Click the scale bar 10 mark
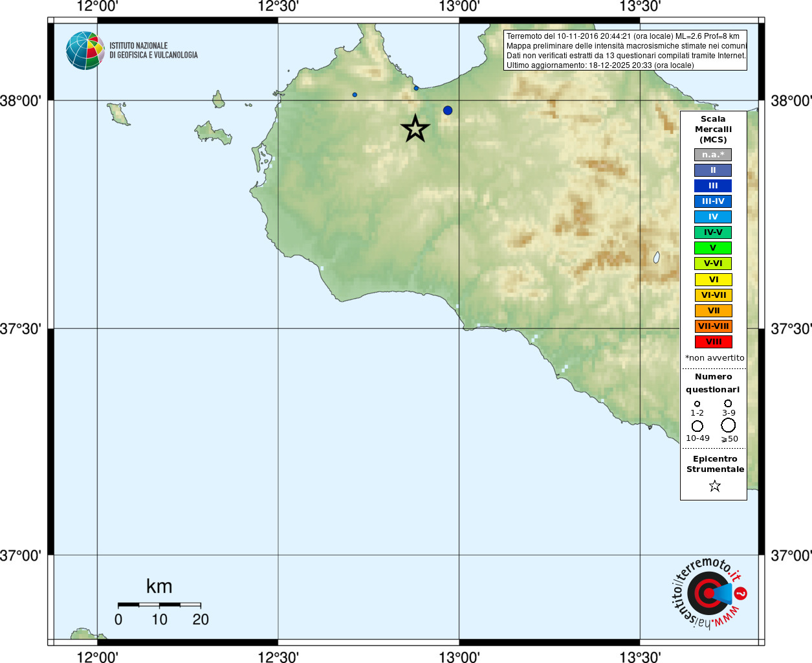The height and width of the screenshot is (663, 812). click(159, 620)
